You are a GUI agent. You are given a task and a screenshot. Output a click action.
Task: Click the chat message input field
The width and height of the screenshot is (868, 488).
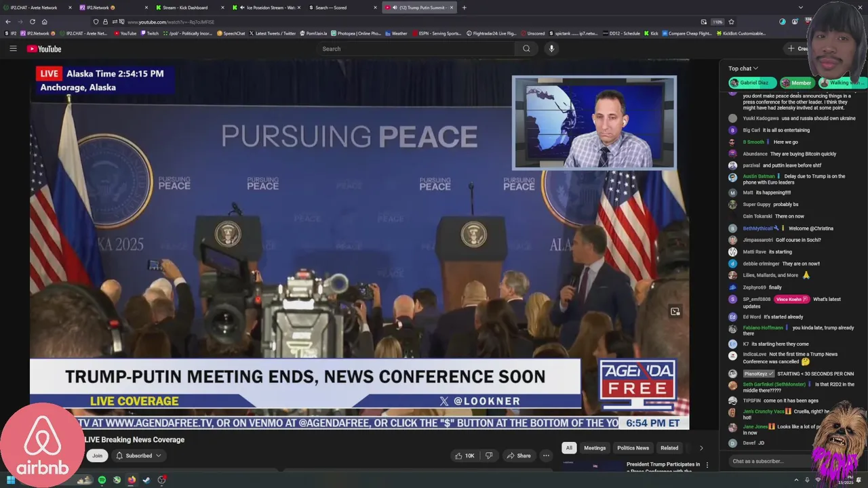coord(770,461)
